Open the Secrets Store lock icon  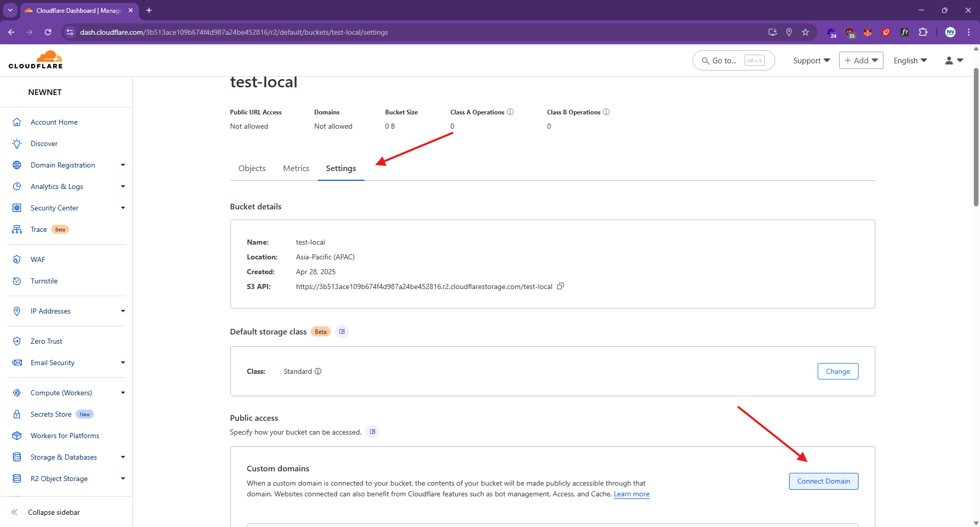tap(17, 414)
